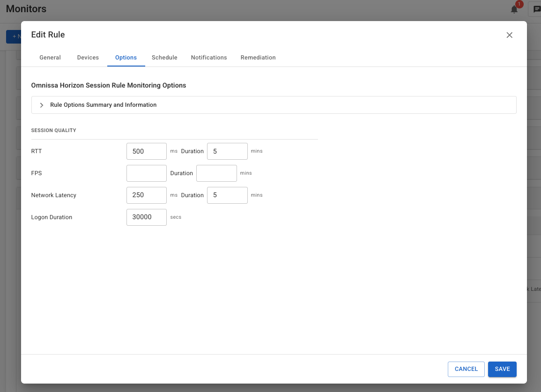Click the Logon Duration label
Image resolution: width=541 pixels, height=392 pixels.
(x=52, y=217)
